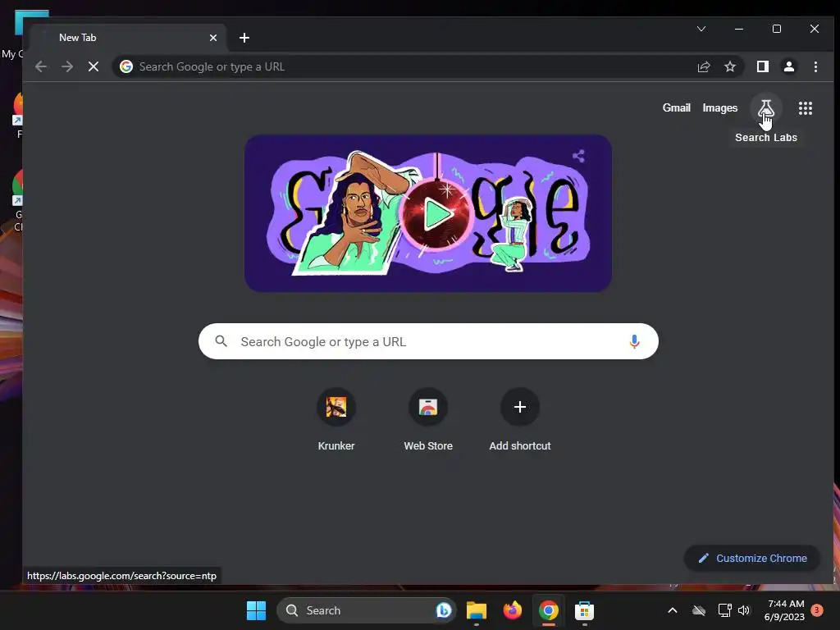Start voice search with microphone icon
840x630 pixels.
(x=634, y=341)
